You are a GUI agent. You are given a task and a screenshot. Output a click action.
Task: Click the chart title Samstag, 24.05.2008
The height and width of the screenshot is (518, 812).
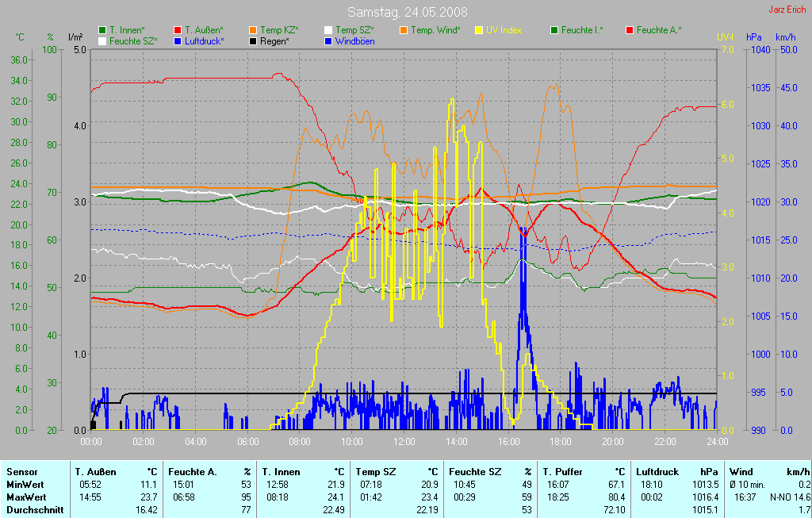[408, 11]
